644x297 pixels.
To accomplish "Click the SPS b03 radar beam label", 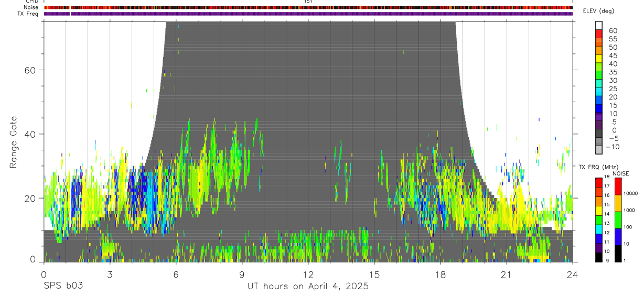I will coord(63,286).
